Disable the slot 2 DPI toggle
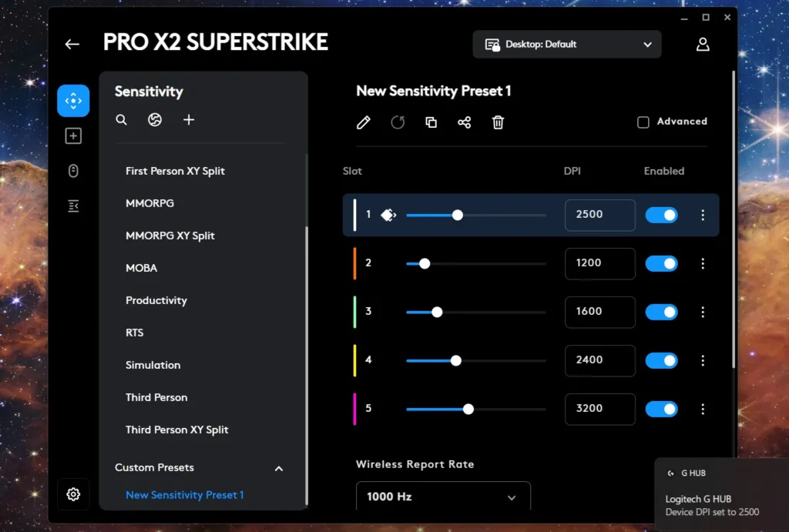789x532 pixels. (661, 263)
